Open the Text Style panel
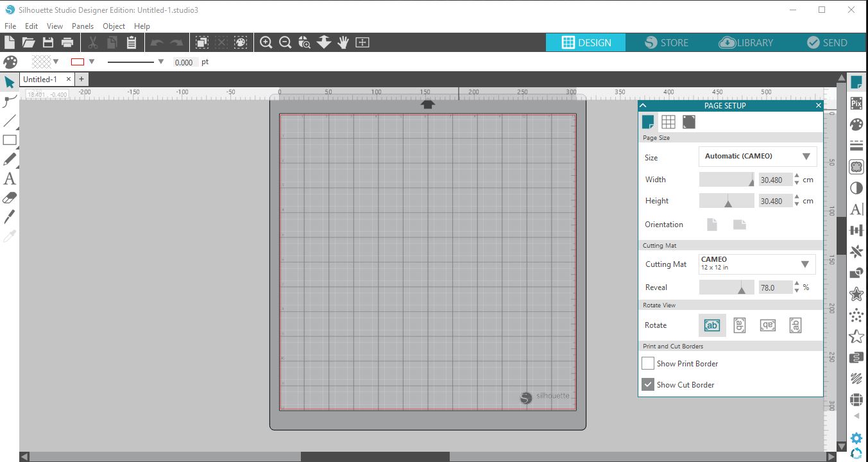The image size is (868, 462). pos(856,209)
